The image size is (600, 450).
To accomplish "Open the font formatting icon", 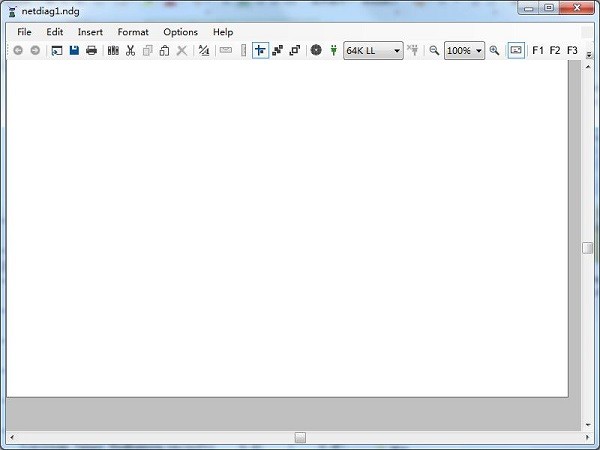I will (x=204, y=50).
